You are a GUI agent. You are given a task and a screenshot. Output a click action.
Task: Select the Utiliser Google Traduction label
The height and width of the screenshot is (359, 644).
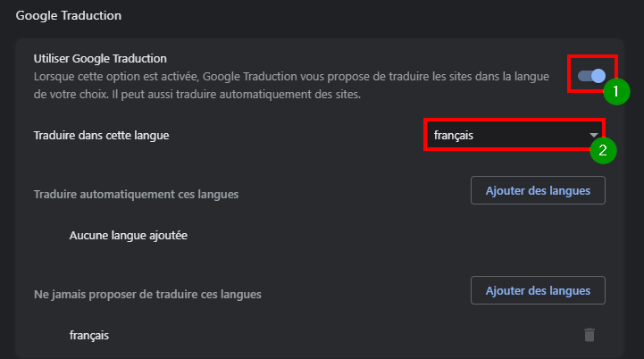point(100,59)
